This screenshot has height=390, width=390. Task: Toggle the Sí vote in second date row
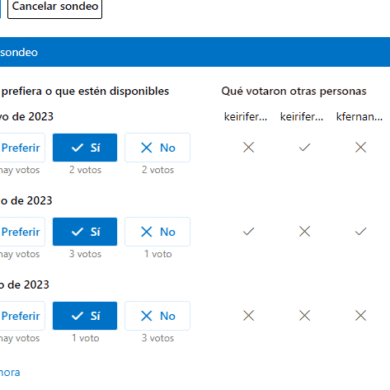pyautogui.click(x=85, y=232)
